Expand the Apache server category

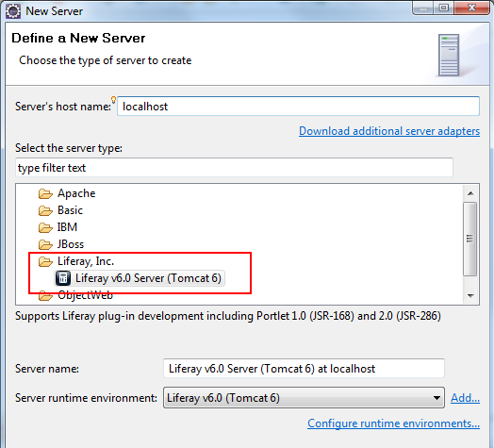pyautogui.click(x=76, y=193)
